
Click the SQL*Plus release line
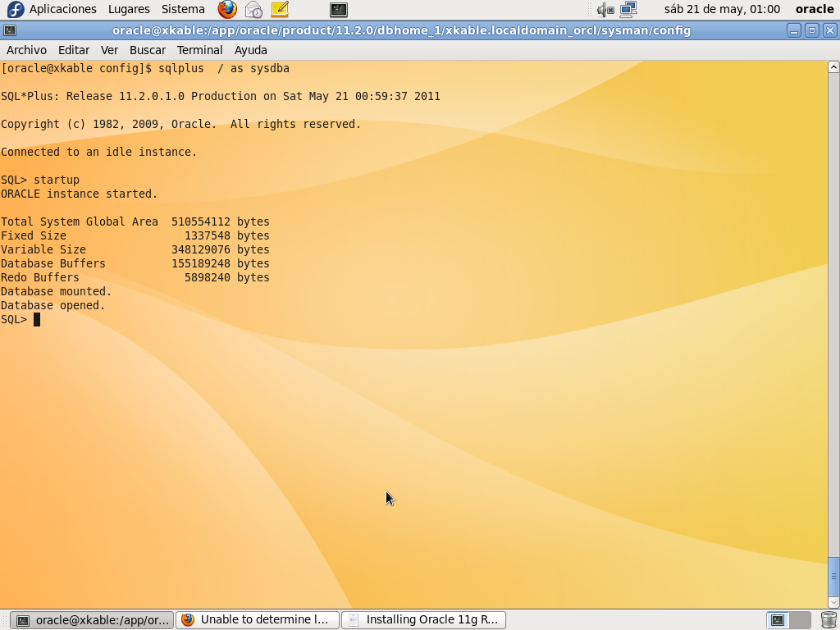pos(220,97)
